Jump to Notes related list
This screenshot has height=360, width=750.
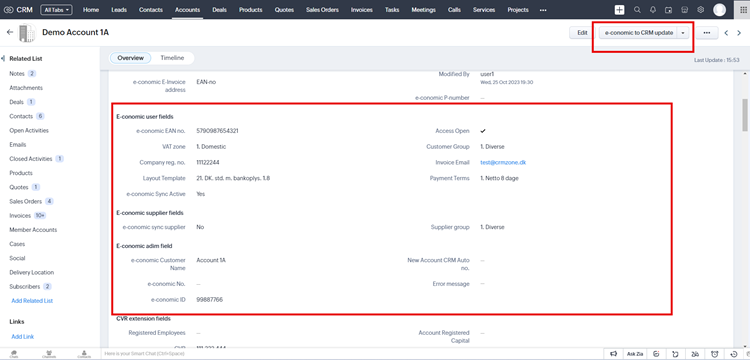(17, 74)
